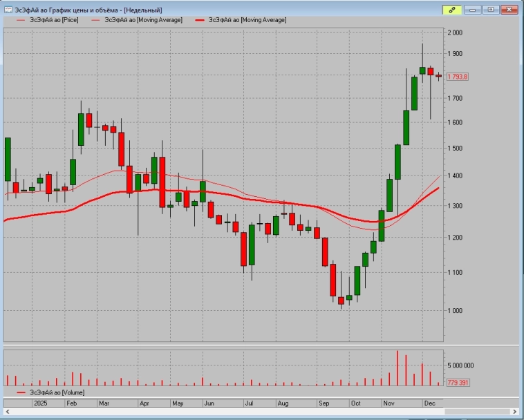The image size is (524, 420).
Task: Click the current volume label 779 391
Action: pos(458,382)
